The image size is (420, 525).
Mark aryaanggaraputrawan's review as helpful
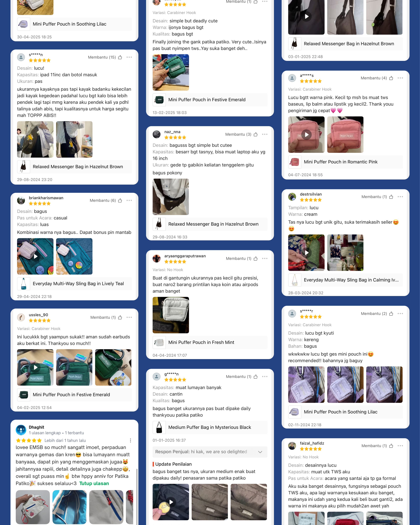(x=255, y=259)
